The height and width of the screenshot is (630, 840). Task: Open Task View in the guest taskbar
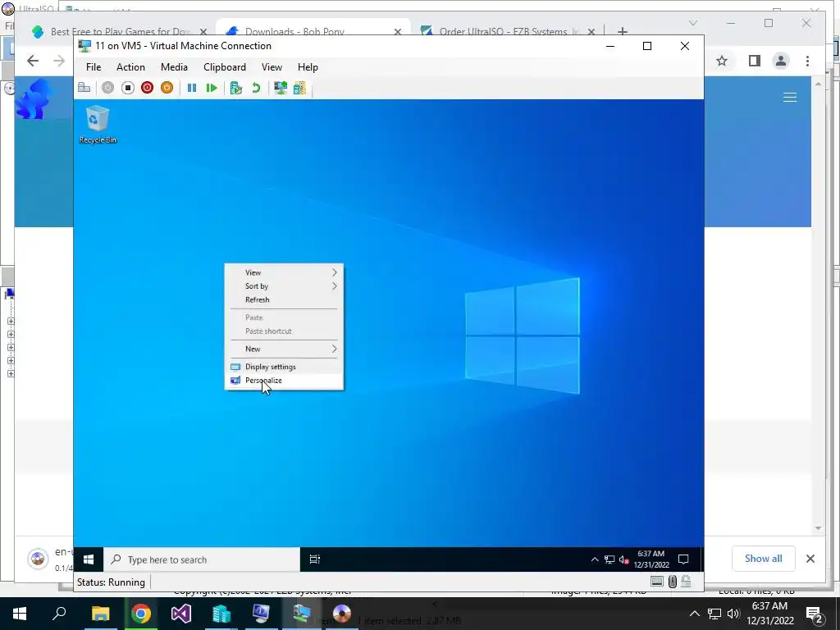[314, 559]
